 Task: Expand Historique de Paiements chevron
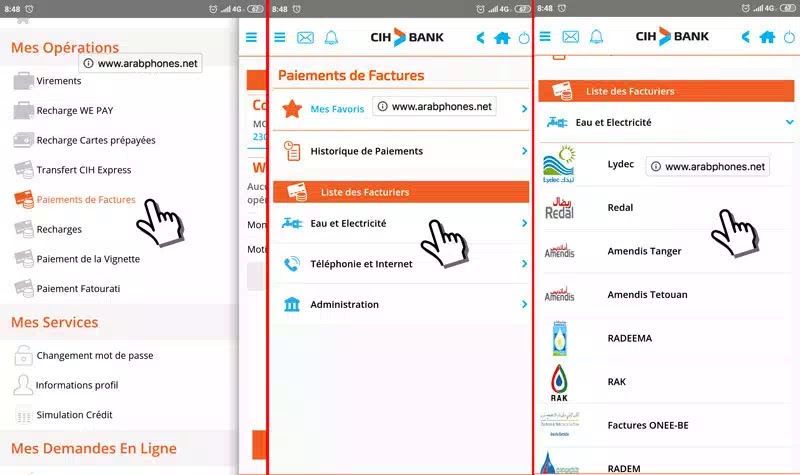[524, 151]
